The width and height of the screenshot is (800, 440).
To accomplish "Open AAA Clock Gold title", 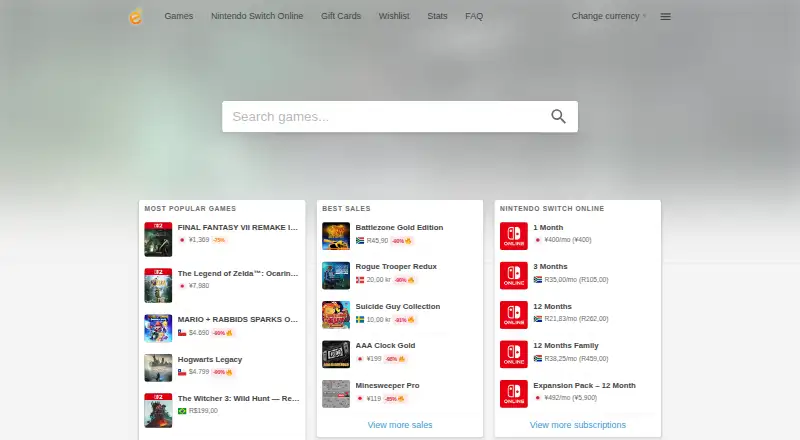I will pyautogui.click(x=385, y=346).
